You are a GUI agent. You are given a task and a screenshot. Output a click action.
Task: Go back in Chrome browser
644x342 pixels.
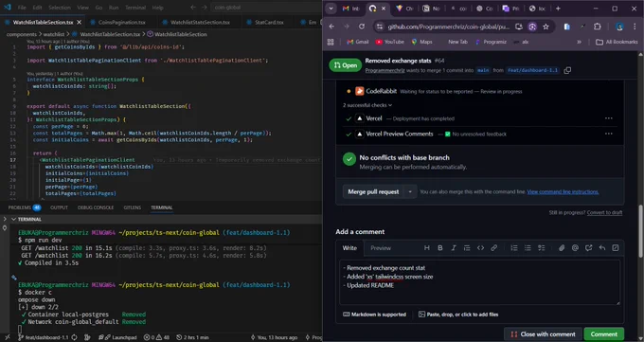tap(331, 27)
